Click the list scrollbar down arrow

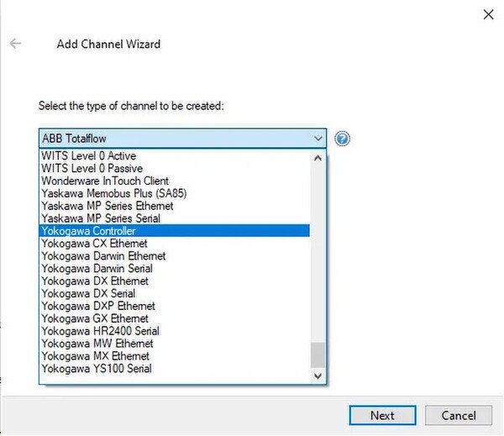(x=318, y=376)
